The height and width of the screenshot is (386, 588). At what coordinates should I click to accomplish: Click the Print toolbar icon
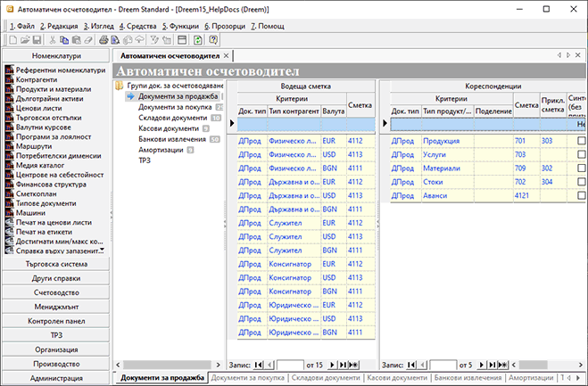tap(104, 40)
